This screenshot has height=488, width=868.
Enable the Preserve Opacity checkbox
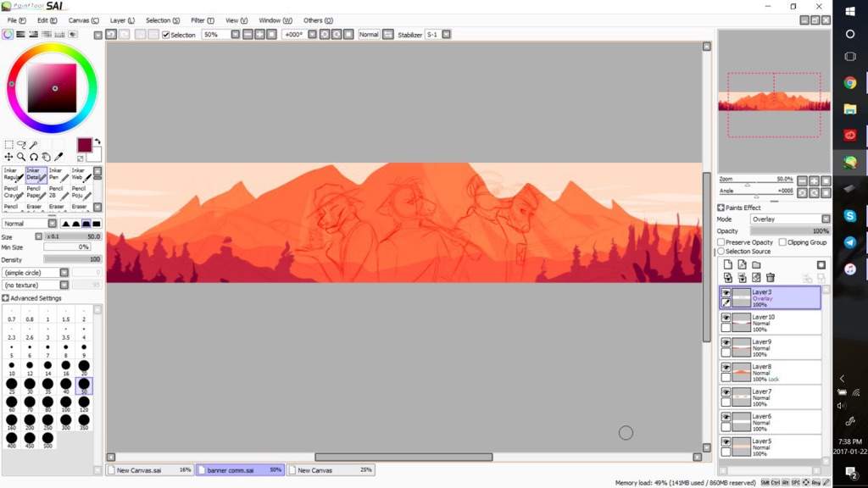pyautogui.click(x=722, y=242)
